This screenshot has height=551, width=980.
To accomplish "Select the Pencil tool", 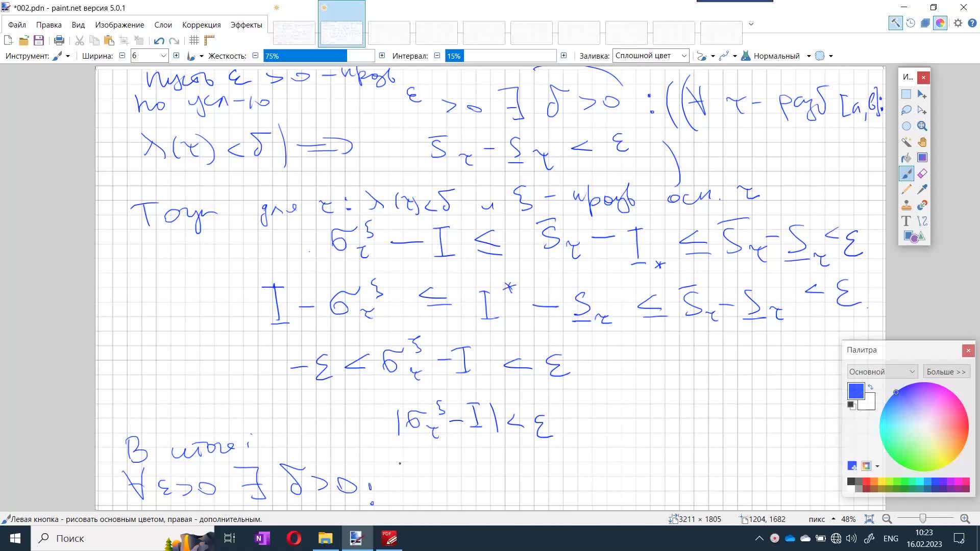I will [x=906, y=189].
